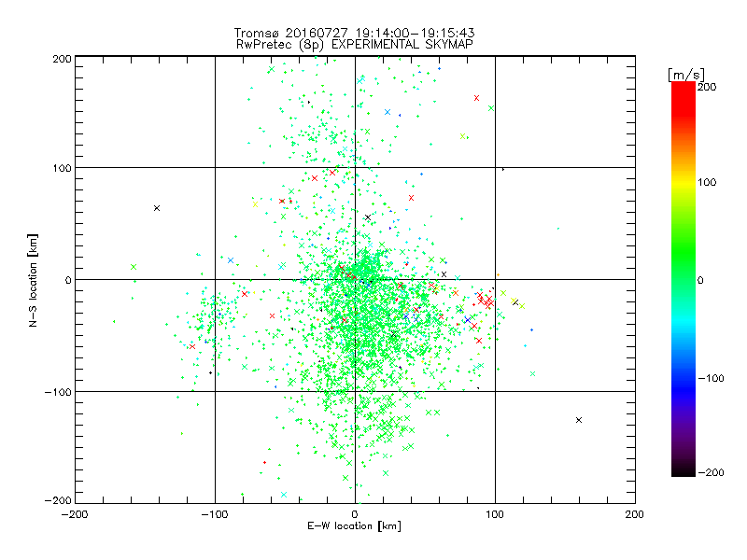Click the x-axis tick label '-100'

(215, 514)
